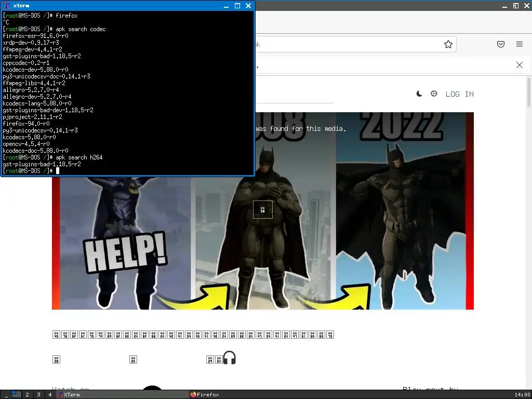Restore down the Firefox window
Viewport: 532px width, 399px height.
coord(516,6)
